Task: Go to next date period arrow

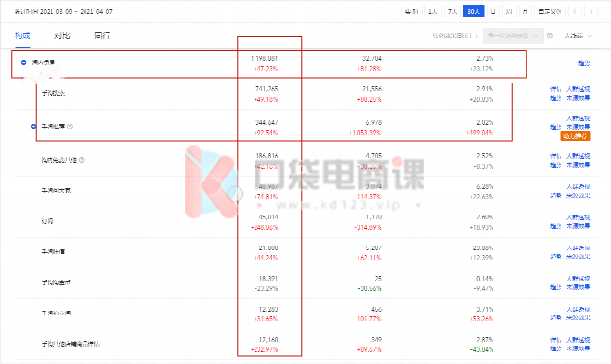Action: point(591,12)
